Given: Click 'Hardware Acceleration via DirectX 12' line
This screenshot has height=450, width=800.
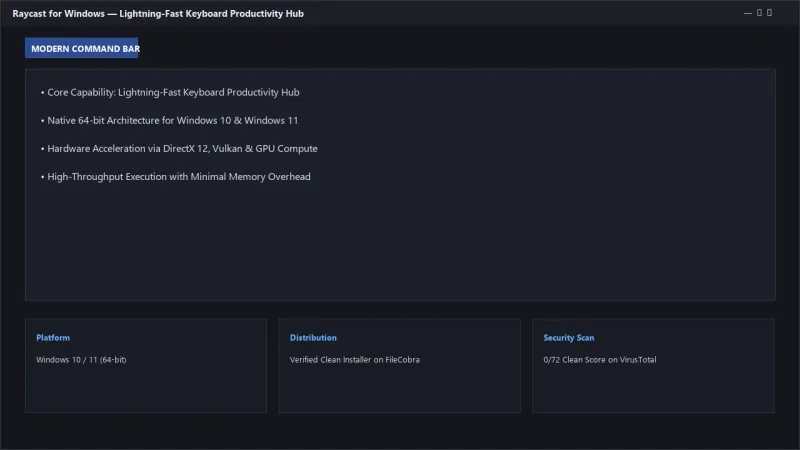Looking at the screenshot, I should click(179, 148).
